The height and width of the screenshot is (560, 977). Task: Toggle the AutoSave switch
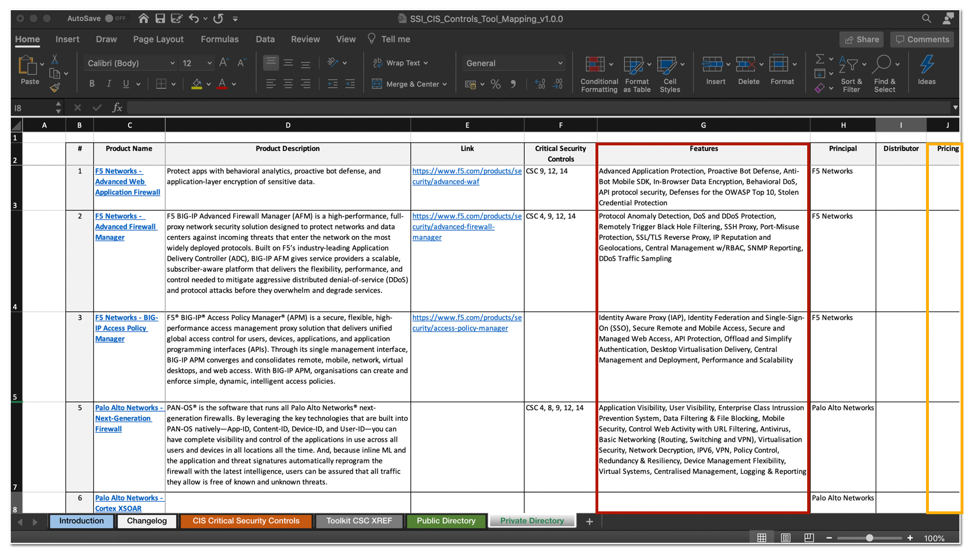(116, 19)
